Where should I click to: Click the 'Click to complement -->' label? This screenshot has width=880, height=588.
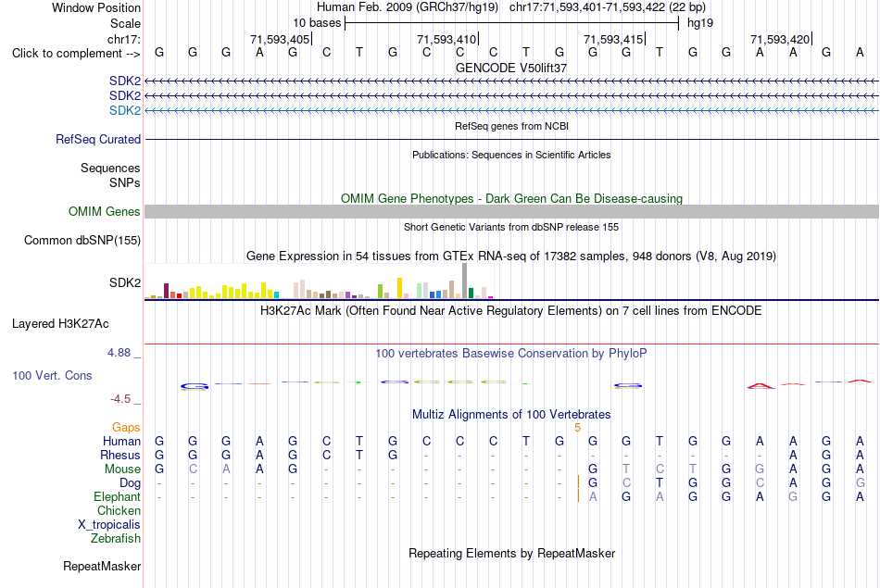76,54
